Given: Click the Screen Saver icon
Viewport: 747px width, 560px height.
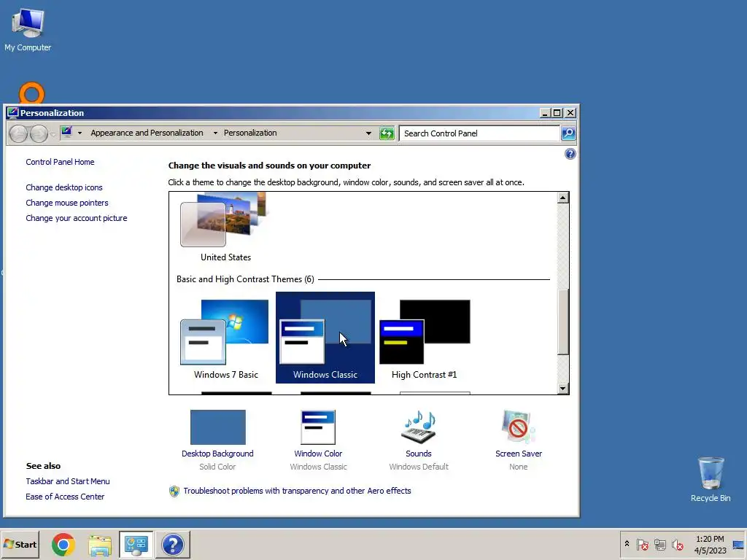Looking at the screenshot, I should click(519, 427).
